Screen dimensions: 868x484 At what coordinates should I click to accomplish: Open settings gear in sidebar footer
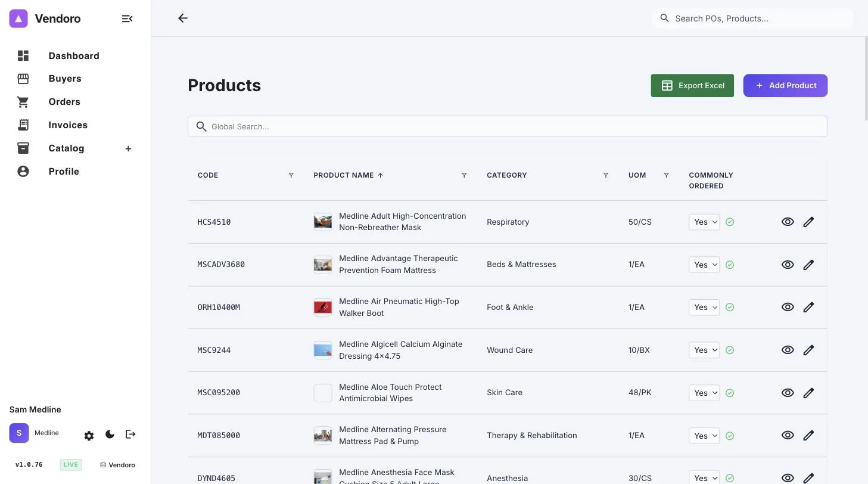click(x=89, y=435)
